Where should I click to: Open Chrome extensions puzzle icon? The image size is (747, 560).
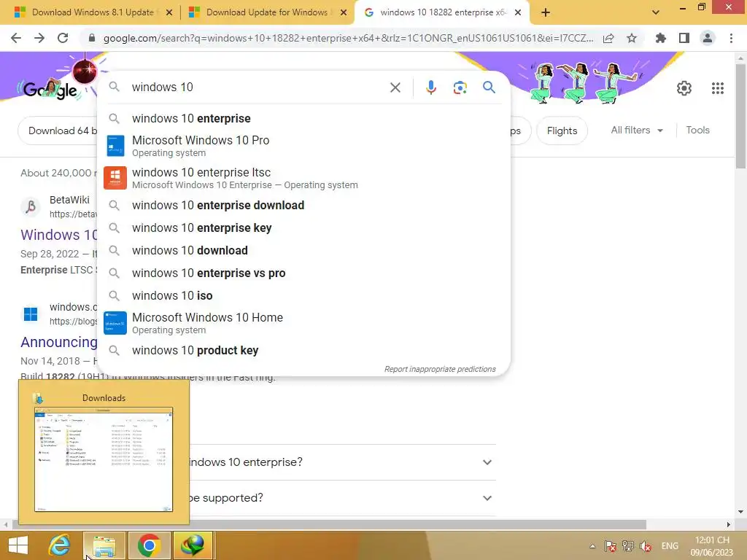[x=660, y=38]
